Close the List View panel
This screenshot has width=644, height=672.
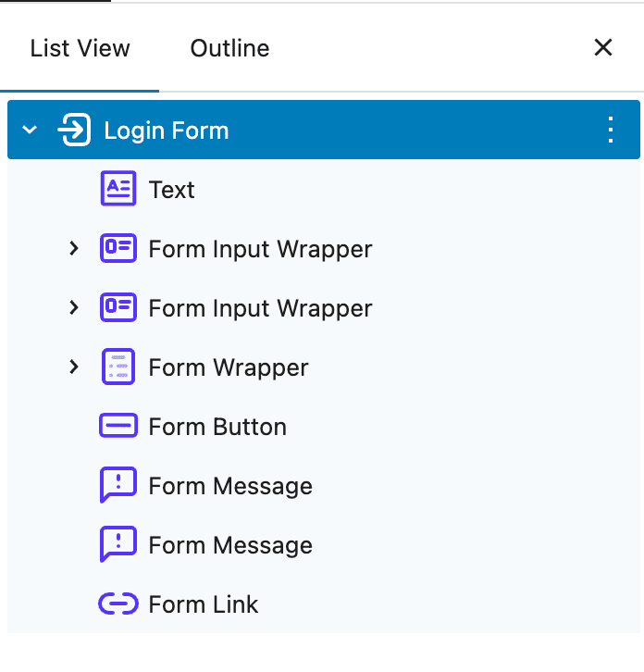[x=603, y=48]
